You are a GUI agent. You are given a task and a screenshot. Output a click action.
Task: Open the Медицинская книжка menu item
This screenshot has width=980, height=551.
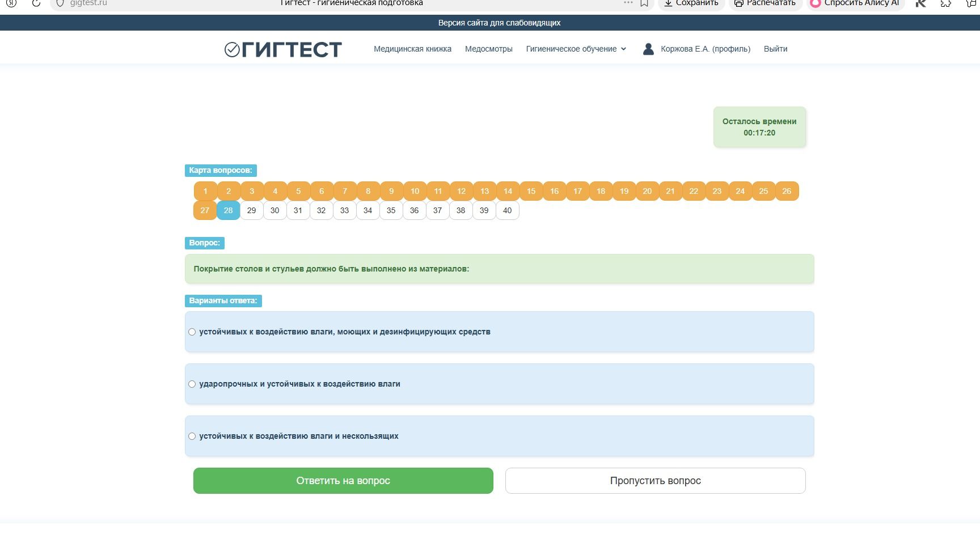pyautogui.click(x=412, y=49)
